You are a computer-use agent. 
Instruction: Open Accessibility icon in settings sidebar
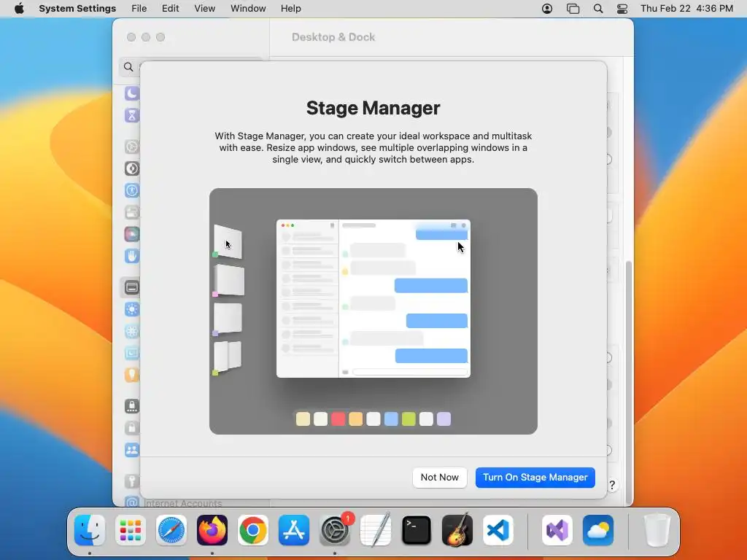tap(132, 190)
